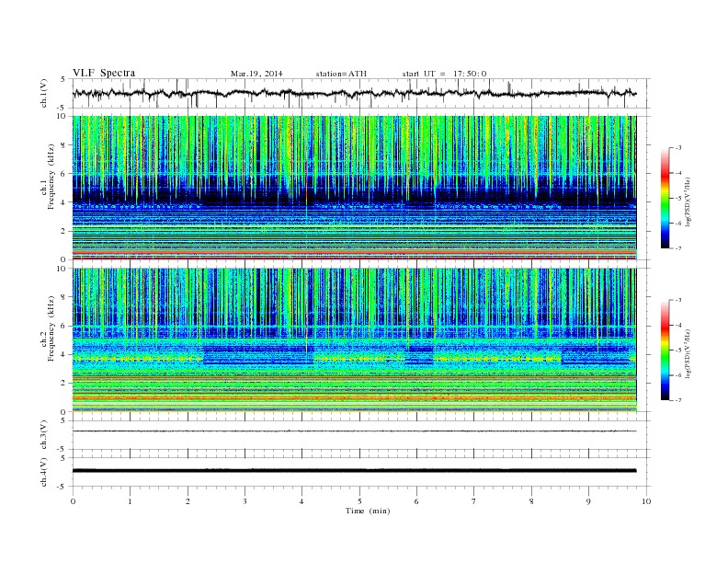This screenshot has width=728, height=563.
Task: Click the time axis tick label '3'
Action: (245, 501)
